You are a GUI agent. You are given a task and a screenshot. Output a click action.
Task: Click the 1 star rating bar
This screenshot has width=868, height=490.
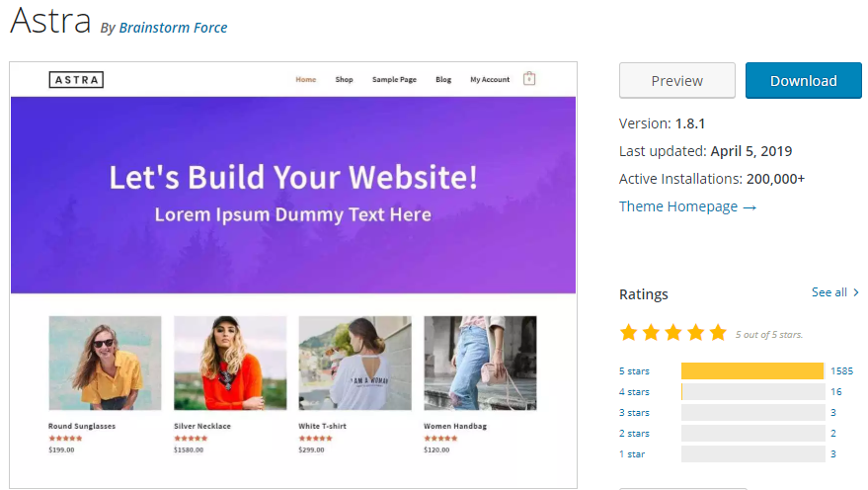(752, 454)
